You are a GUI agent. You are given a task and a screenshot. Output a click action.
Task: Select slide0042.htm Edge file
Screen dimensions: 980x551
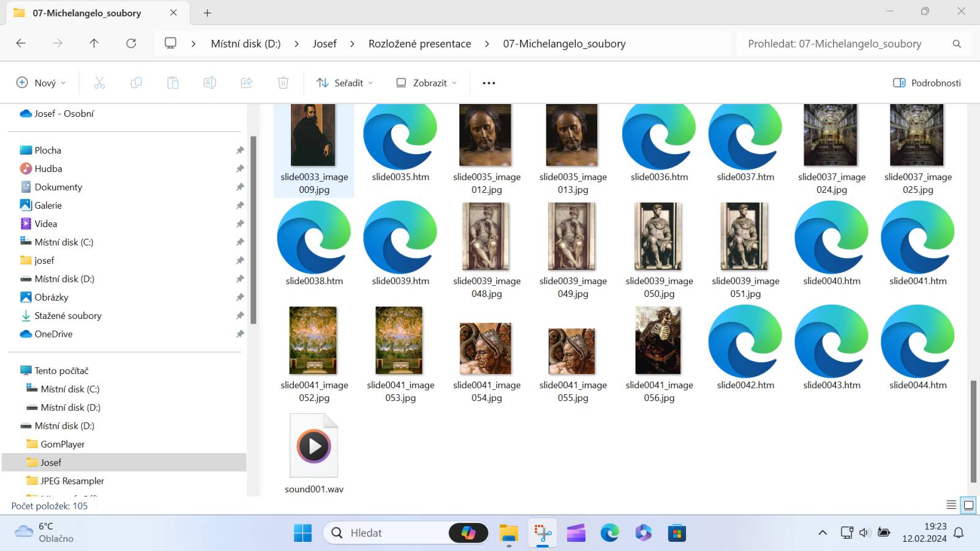[x=745, y=348]
